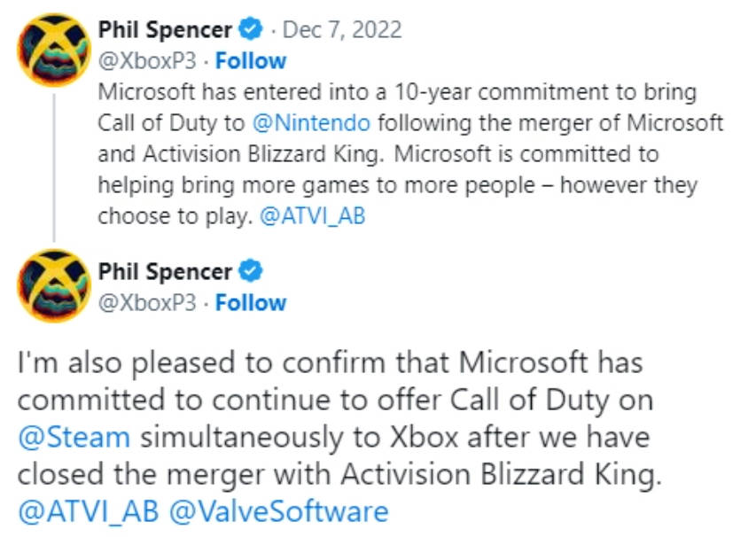Visit the @XboxP3 handle beside the Dec 7 tweet
756x537 pixels.
(x=147, y=61)
